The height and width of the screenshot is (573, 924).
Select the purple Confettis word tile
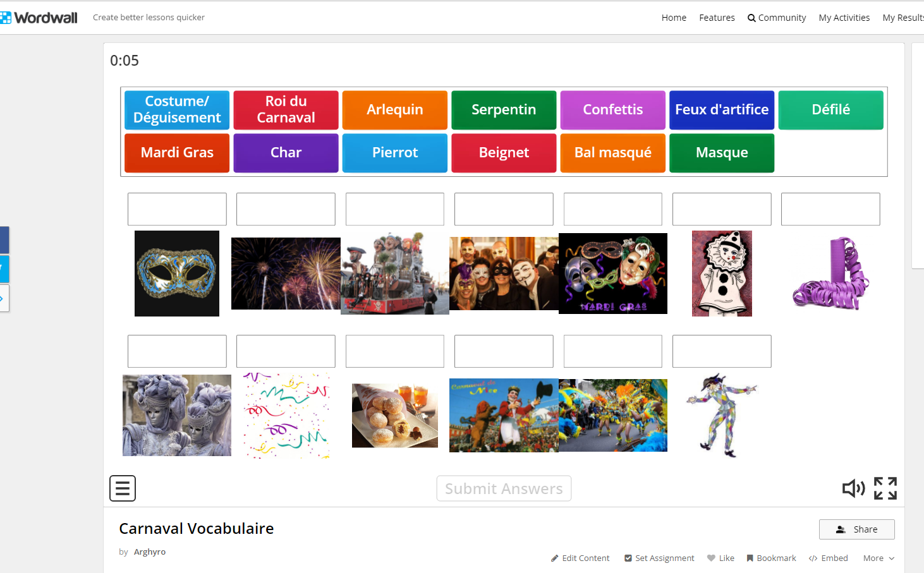pos(612,110)
